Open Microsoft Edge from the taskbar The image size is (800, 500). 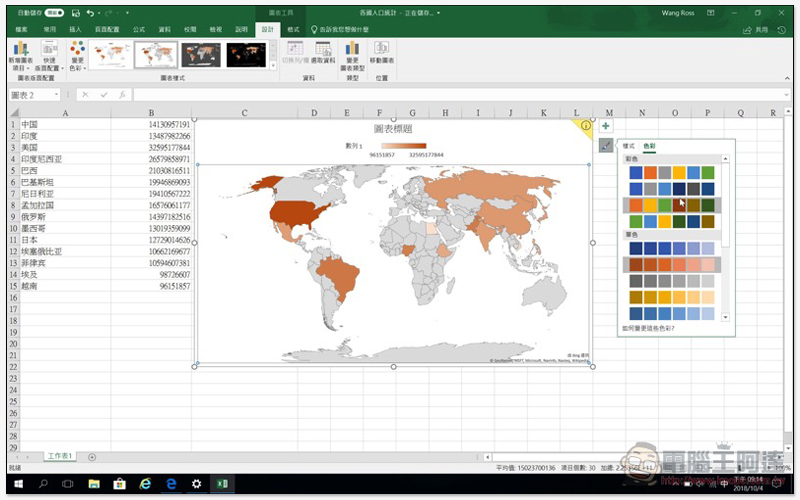click(x=171, y=484)
